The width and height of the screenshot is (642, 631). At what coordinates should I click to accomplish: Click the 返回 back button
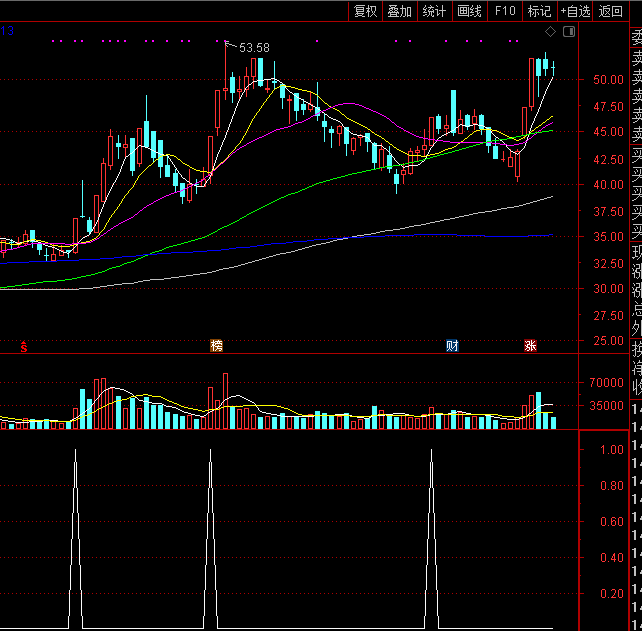(x=610, y=11)
